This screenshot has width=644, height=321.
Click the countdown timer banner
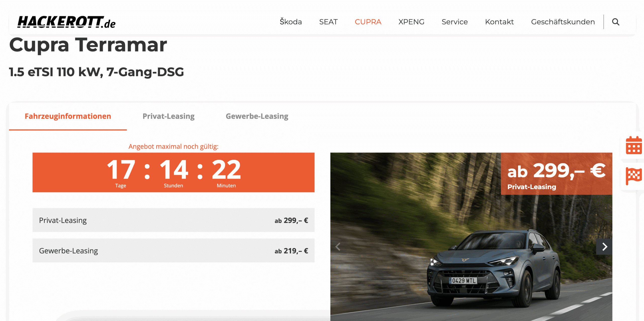(173, 172)
